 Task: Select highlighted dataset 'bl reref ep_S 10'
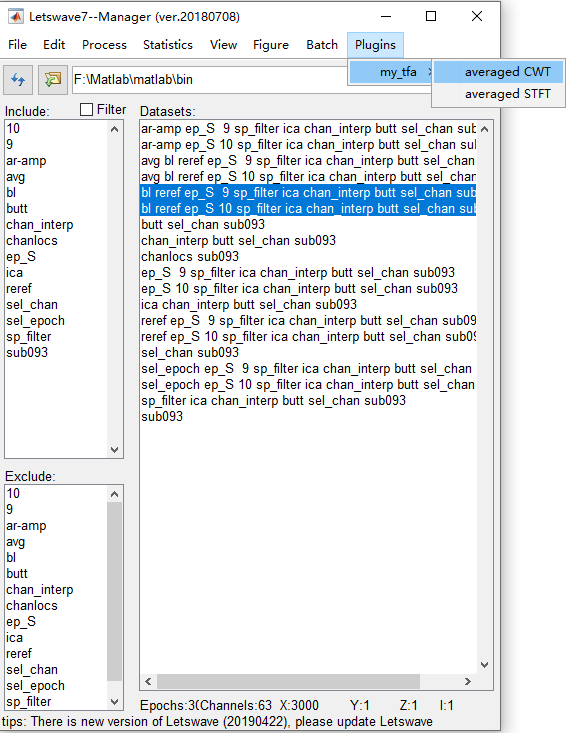click(308, 208)
